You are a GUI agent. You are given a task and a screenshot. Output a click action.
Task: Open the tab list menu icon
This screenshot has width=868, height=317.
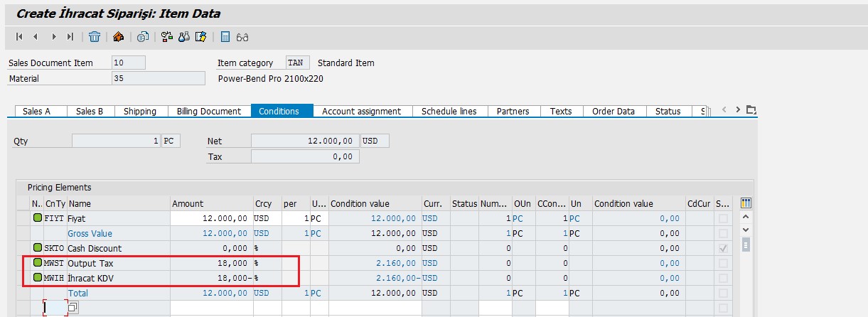751,110
